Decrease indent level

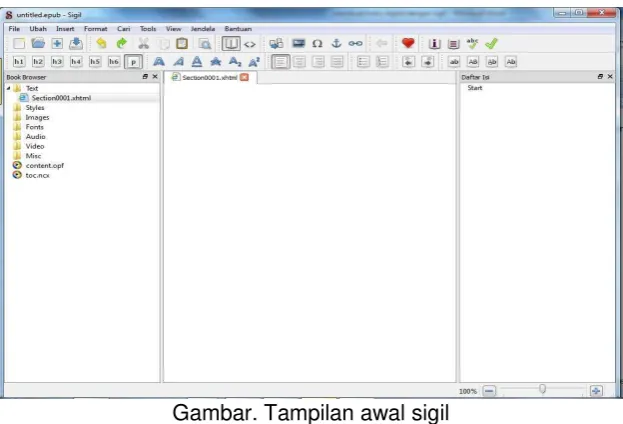408,62
